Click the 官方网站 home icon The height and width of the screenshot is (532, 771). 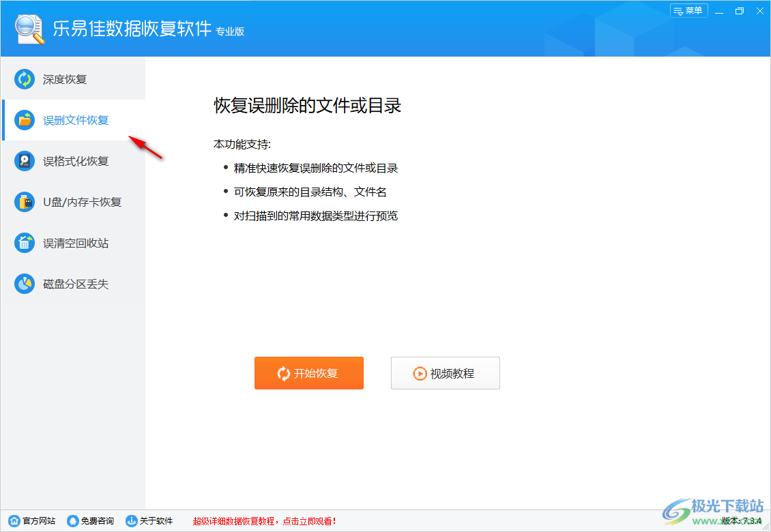(x=14, y=520)
